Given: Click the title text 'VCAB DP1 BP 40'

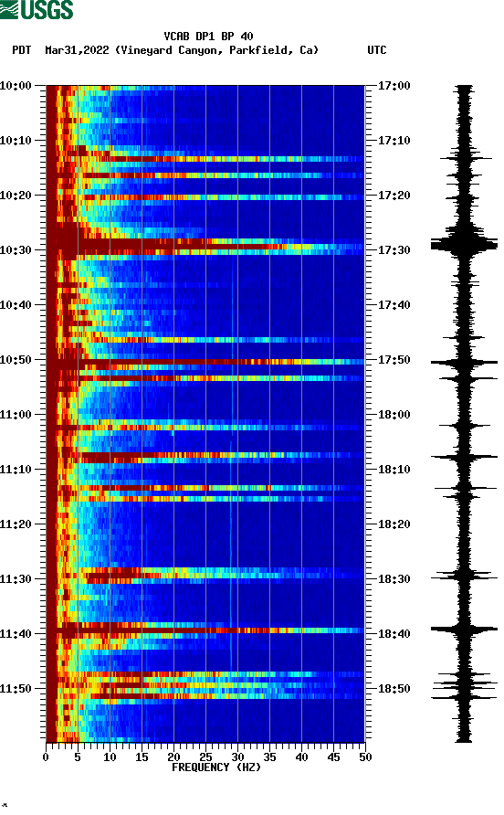Looking at the screenshot, I should click(208, 37).
